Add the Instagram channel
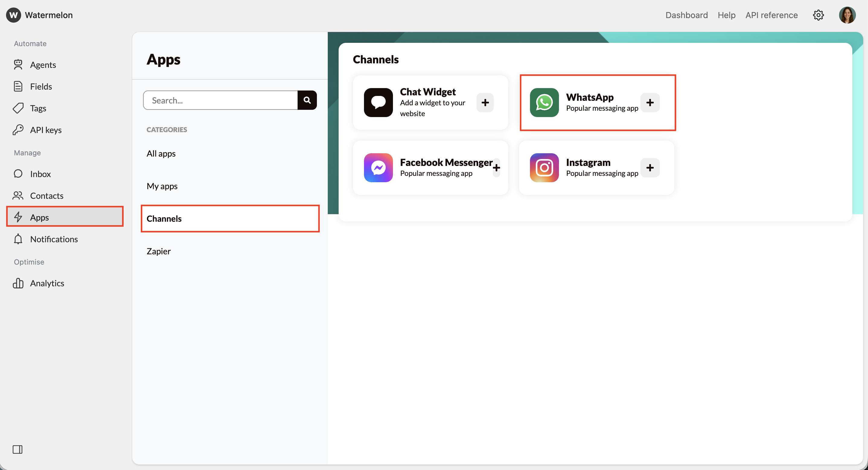 click(x=650, y=168)
